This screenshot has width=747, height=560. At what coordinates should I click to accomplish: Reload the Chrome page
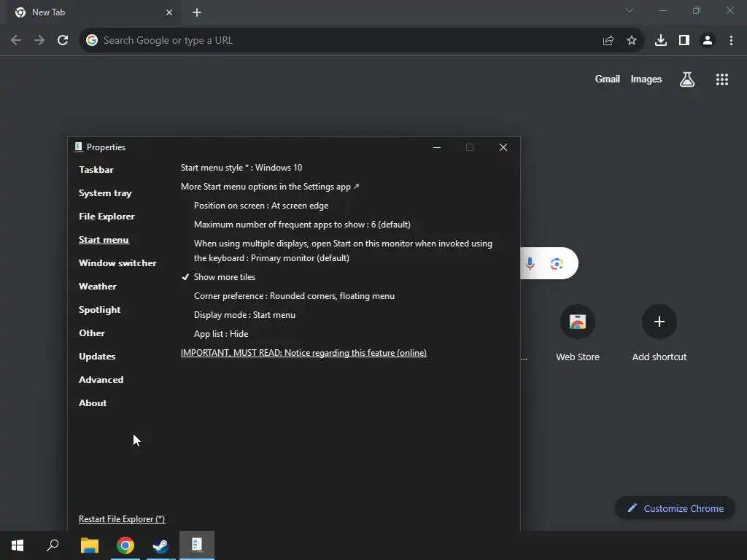[x=63, y=40]
